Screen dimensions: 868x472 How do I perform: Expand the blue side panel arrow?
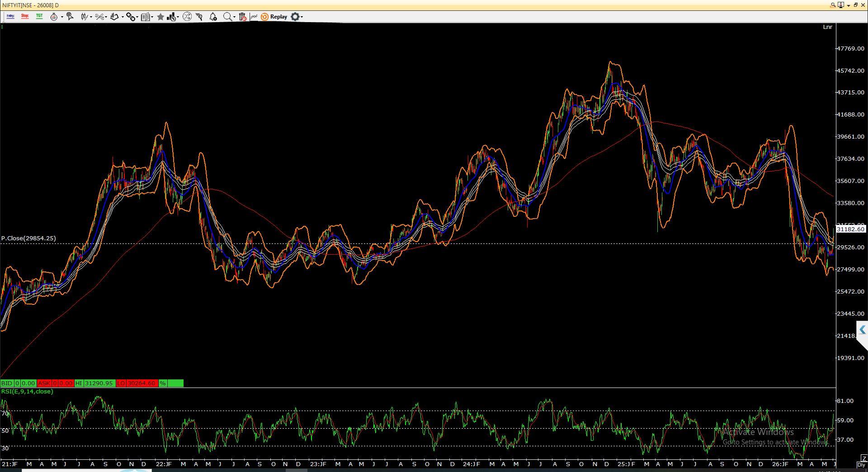click(862, 329)
